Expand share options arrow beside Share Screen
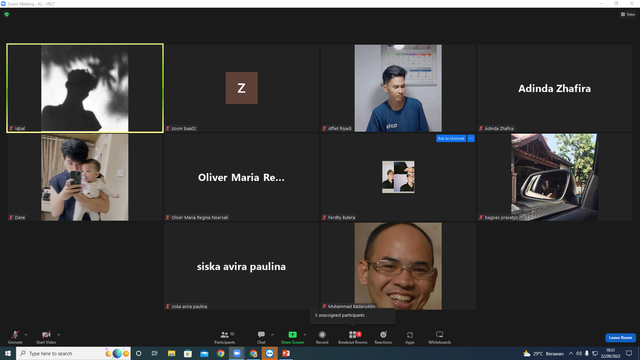 305,335
